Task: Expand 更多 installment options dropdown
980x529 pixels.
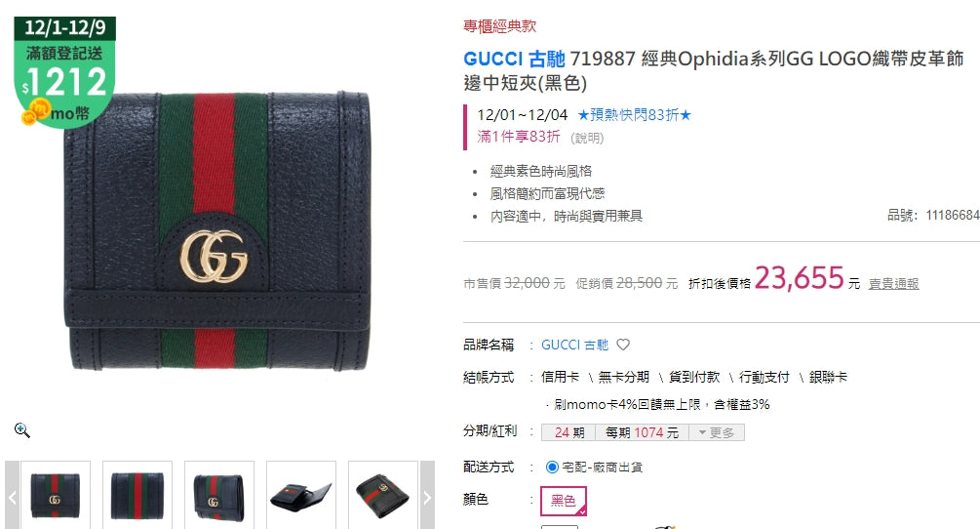Action: pyautogui.click(x=717, y=432)
